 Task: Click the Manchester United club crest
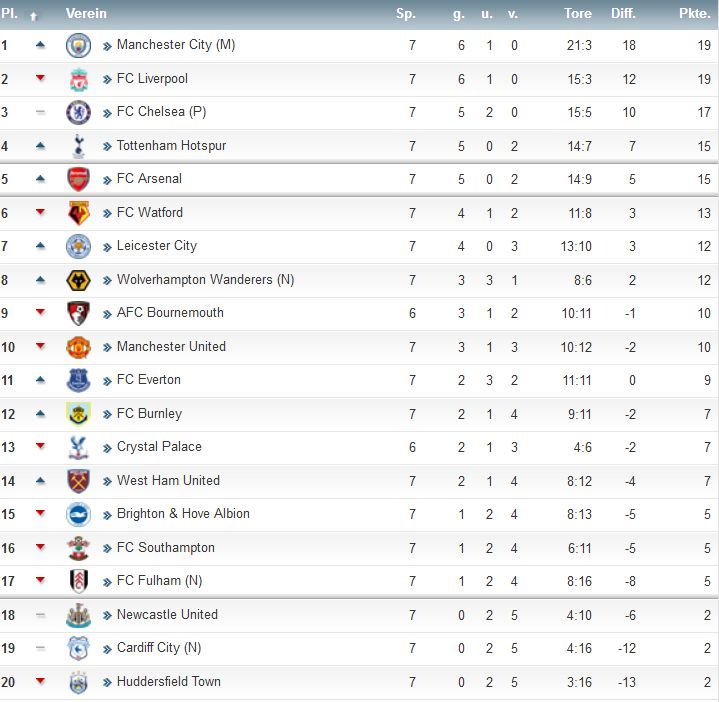[78, 347]
